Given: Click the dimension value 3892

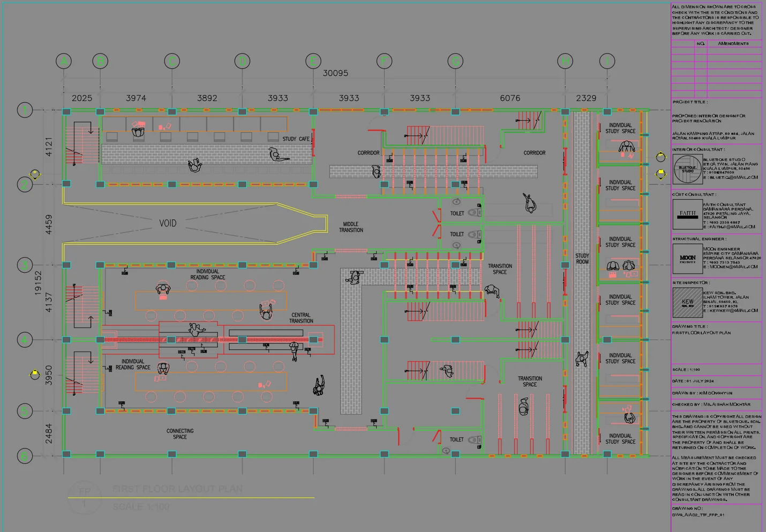Looking at the screenshot, I should [207, 98].
